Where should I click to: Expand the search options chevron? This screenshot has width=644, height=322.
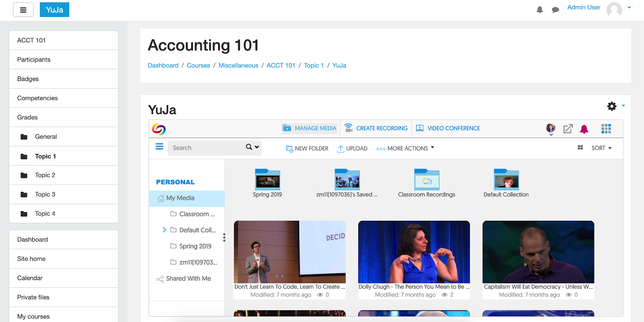257,147
